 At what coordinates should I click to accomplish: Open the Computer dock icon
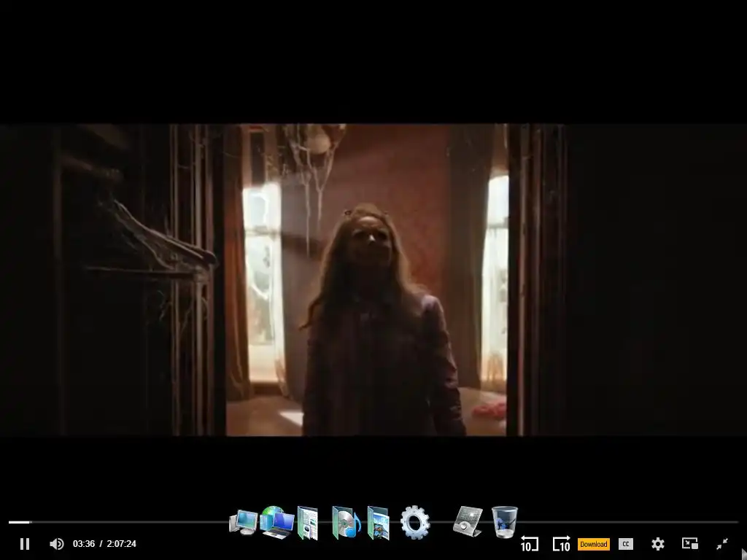(244, 523)
